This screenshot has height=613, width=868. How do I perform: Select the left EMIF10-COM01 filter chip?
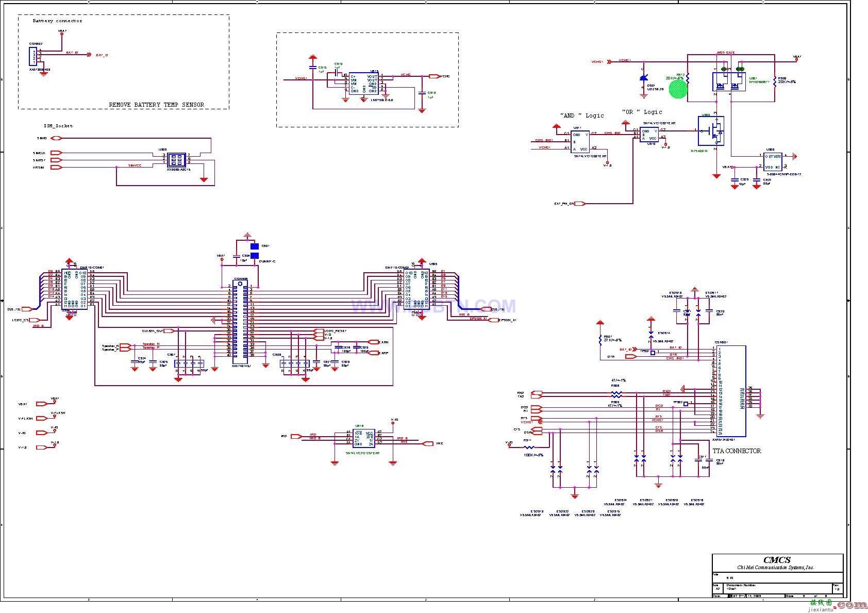(75, 289)
